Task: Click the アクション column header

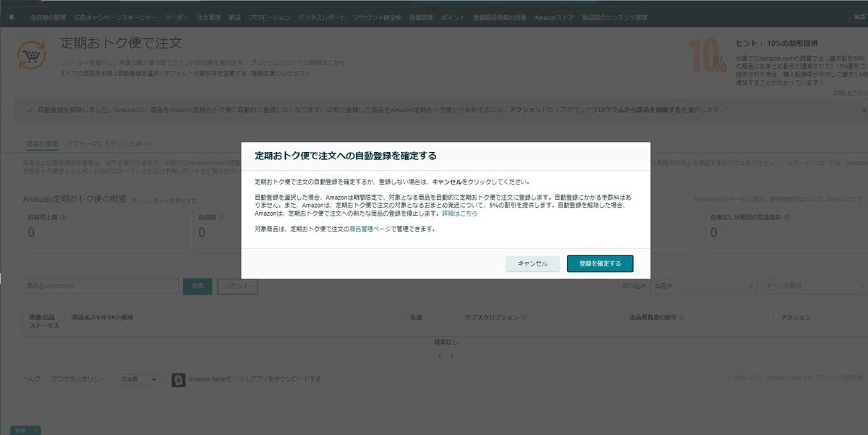Action: [x=796, y=318]
